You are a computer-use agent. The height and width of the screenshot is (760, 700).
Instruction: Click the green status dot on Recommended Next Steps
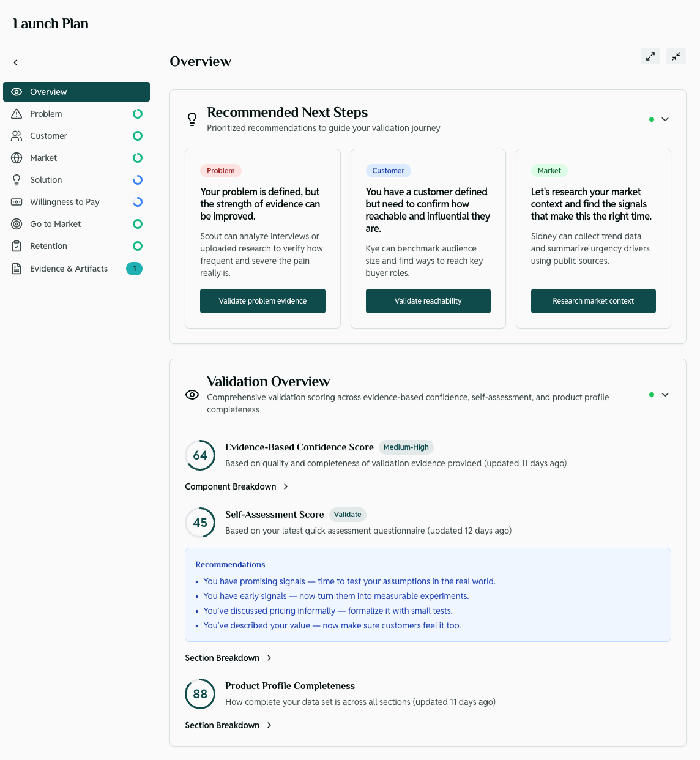point(651,119)
